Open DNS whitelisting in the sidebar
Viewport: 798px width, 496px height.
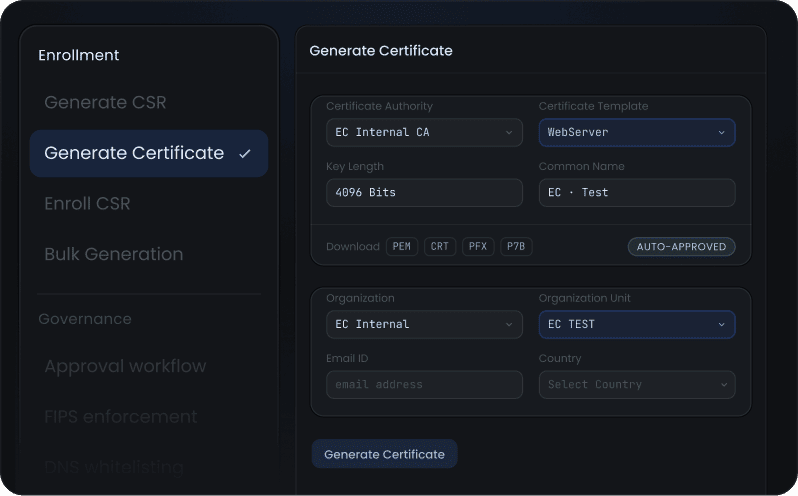(114, 467)
